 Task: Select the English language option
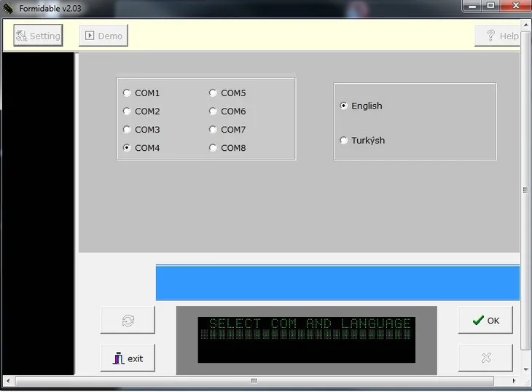click(344, 106)
